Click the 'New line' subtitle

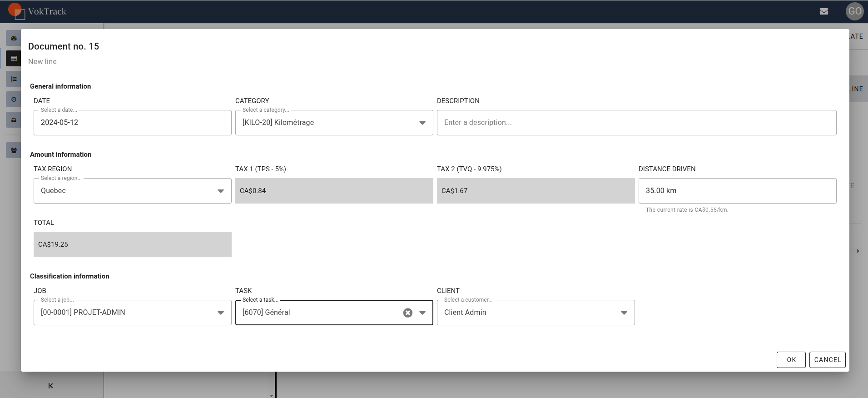click(42, 61)
